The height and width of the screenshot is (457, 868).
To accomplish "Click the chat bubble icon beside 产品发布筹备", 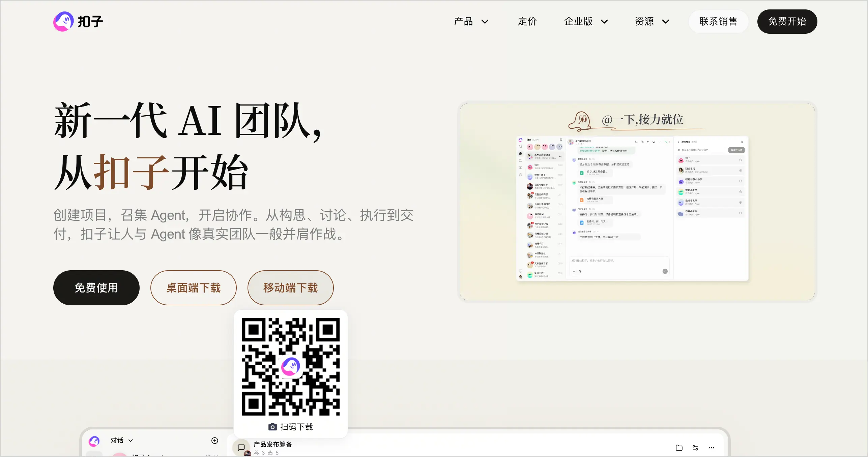I will [241, 448].
